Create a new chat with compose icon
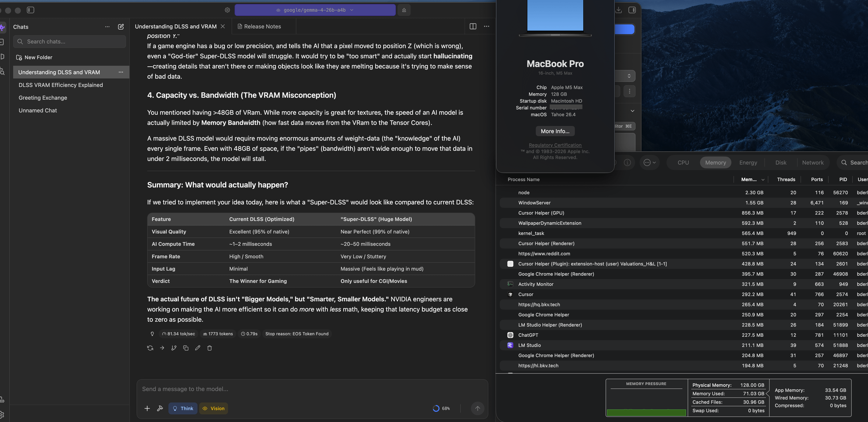 [121, 27]
